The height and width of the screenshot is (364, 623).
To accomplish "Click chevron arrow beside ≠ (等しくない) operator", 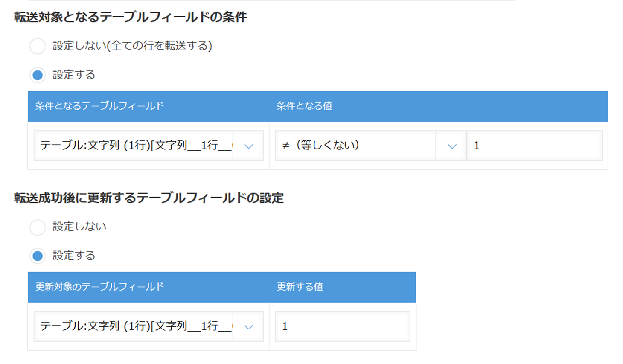I will coord(452,146).
